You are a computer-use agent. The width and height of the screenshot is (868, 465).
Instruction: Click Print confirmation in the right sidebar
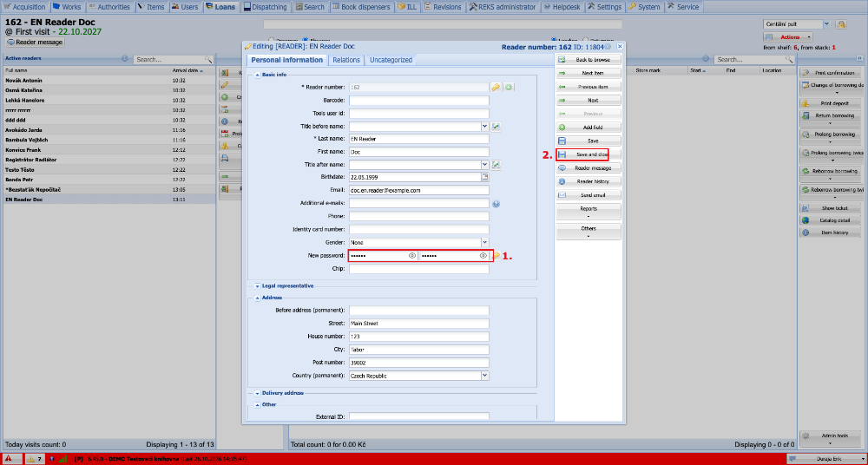831,73
